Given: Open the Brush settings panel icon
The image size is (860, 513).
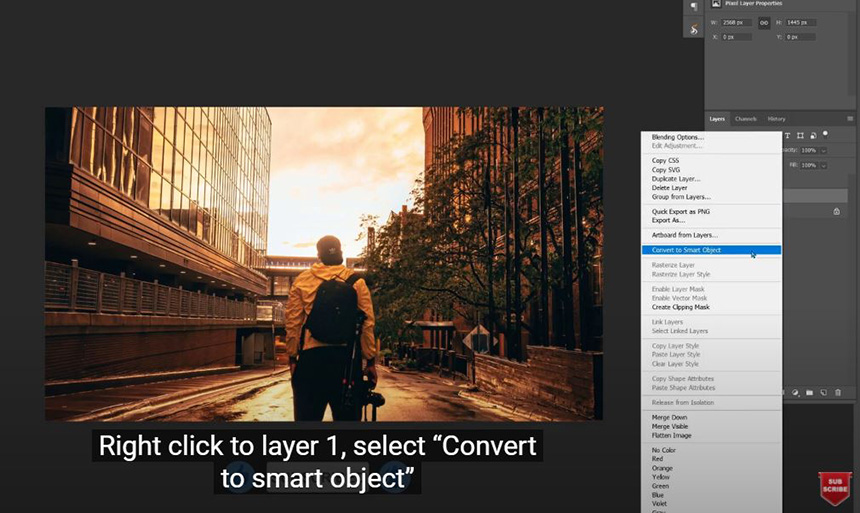Looking at the screenshot, I should 694,30.
